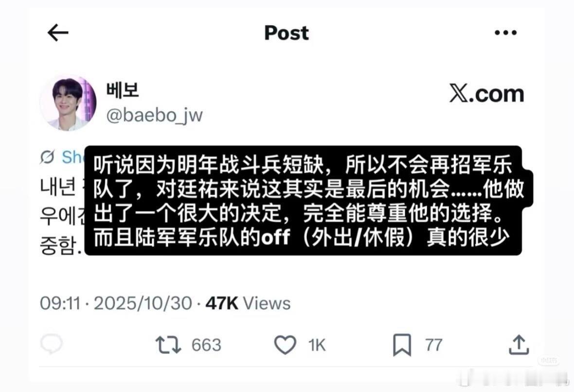Open the @baebo_jw handle link
This screenshot has height=392, width=574.
click(154, 115)
